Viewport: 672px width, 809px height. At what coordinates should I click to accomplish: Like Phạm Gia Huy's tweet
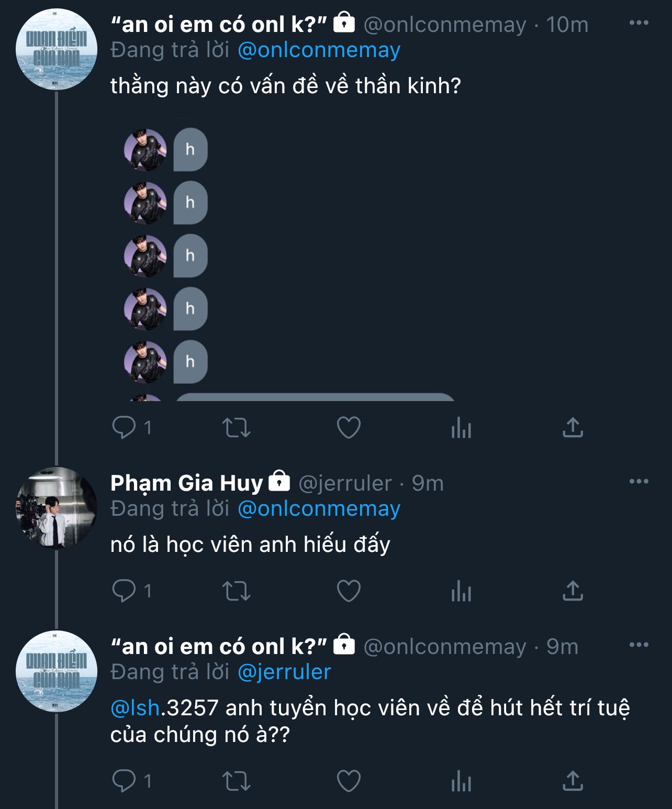click(349, 591)
